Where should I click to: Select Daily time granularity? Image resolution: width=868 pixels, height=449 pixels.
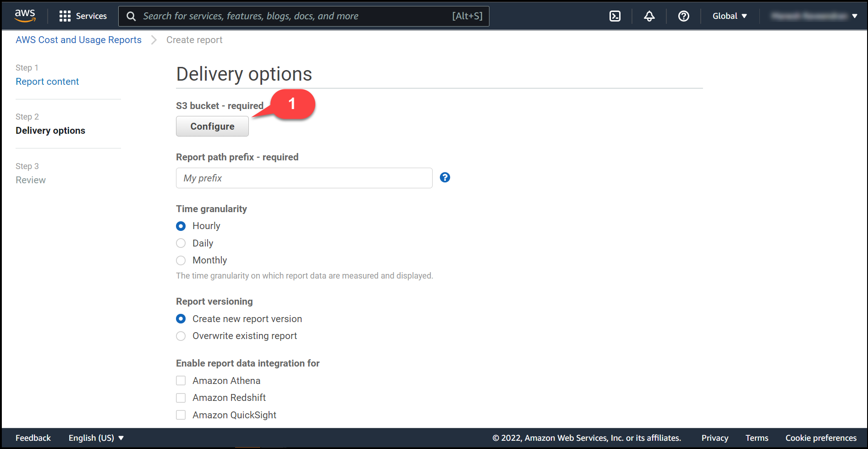[x=181, y=243]
